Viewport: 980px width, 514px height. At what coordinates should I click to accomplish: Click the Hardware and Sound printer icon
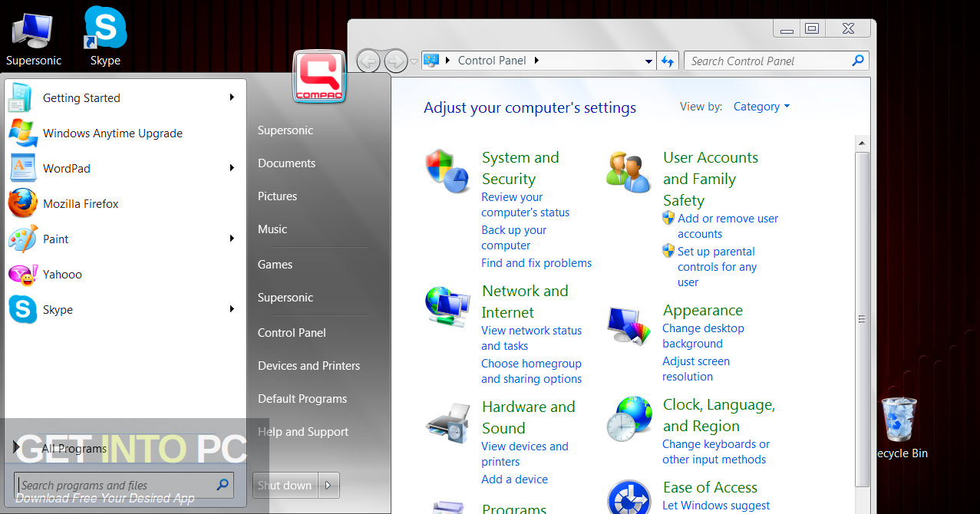(448, 422)
